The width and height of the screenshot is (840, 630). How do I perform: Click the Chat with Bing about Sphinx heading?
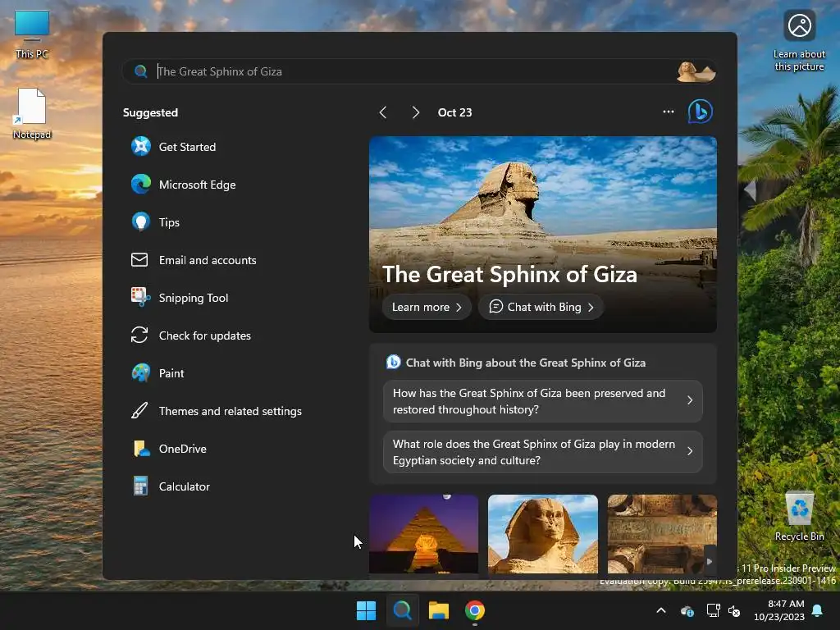pyautogui.click(x=526, y=363)
